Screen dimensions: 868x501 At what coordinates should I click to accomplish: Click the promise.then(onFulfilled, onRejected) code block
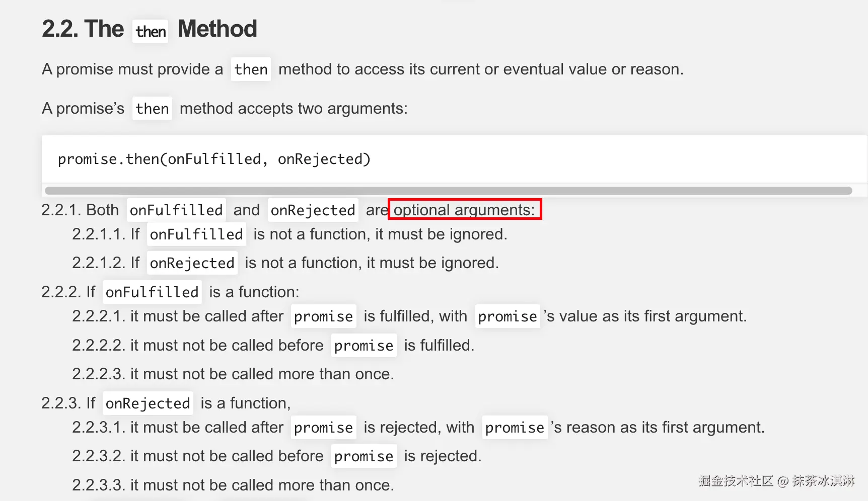[x=214, y=159]
